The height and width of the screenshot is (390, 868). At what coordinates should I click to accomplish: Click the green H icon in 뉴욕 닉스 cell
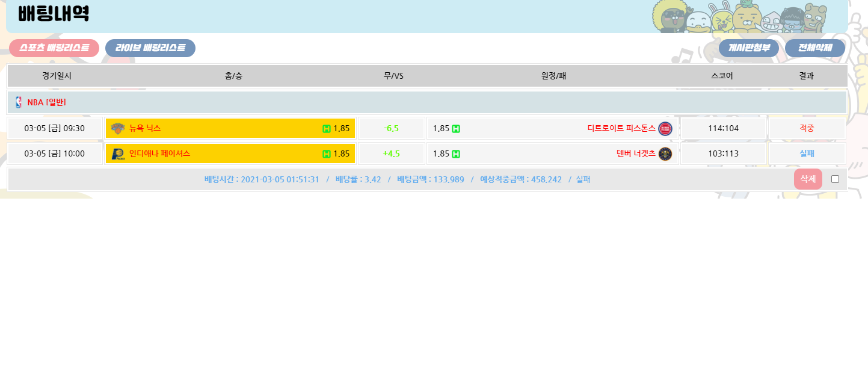coord(327,128)
